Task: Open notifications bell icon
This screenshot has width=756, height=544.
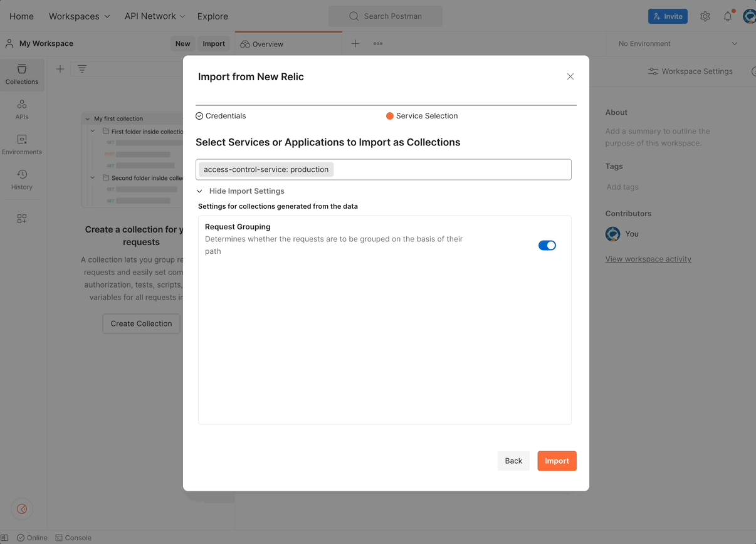Action: coord(728,16)
